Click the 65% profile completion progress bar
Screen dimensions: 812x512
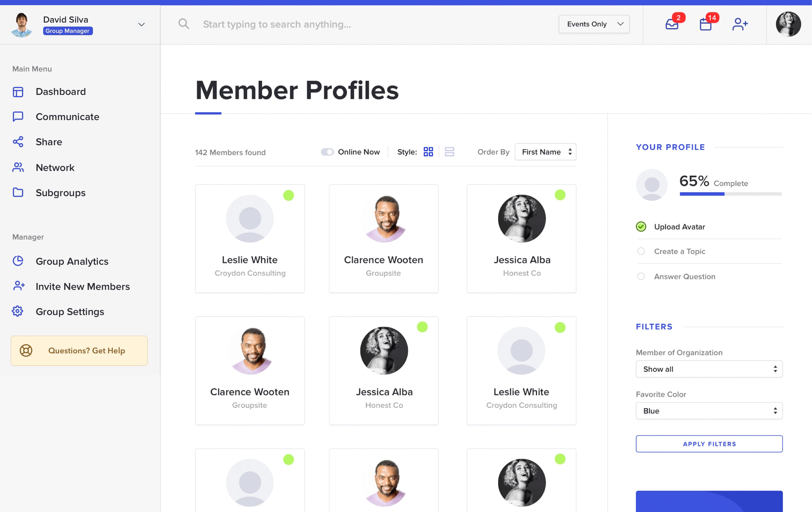731,194
